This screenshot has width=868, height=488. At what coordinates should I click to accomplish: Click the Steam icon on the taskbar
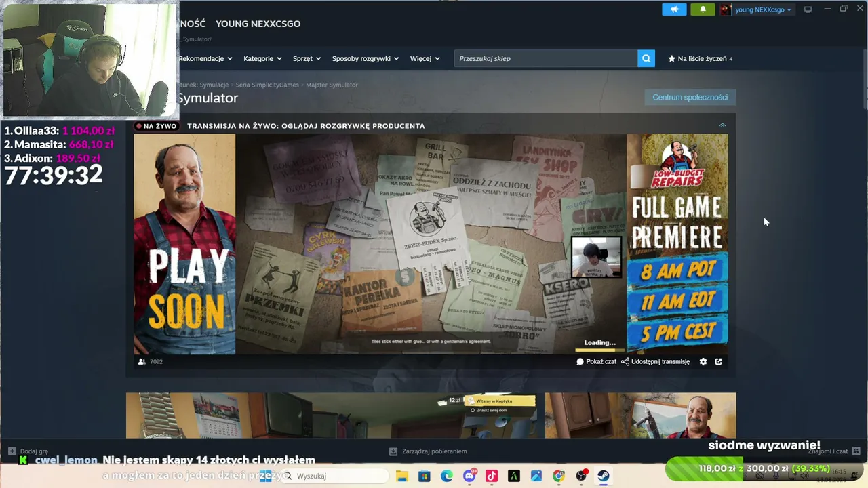[603, 476]
